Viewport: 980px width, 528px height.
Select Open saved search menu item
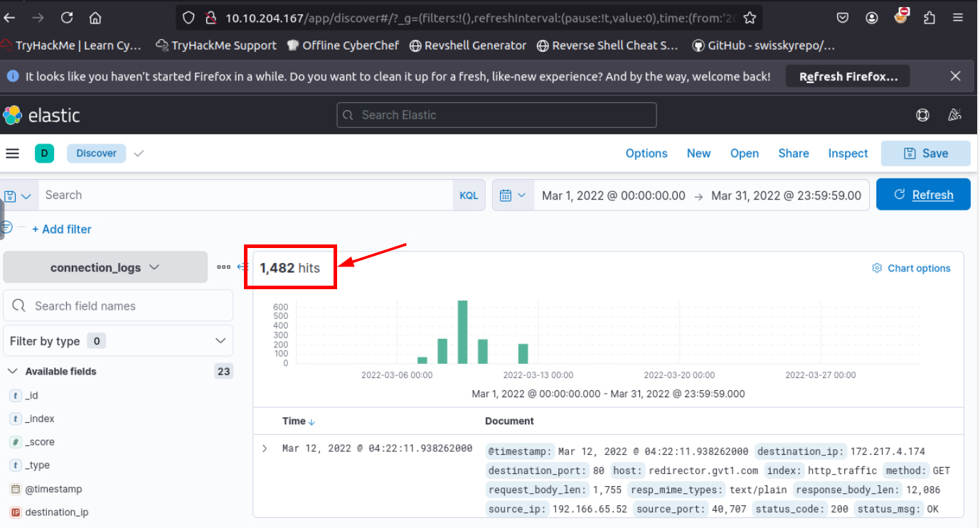745,153
